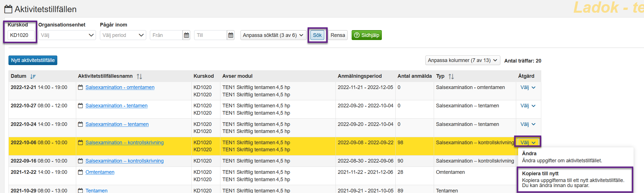
Task: Sort by Aktivitetstillfällesnamn arrows icon
Action: point(139,76)
